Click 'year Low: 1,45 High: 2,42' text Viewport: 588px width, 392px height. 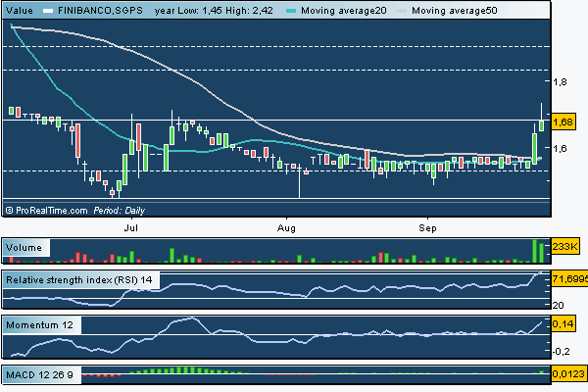click(214, 11)
